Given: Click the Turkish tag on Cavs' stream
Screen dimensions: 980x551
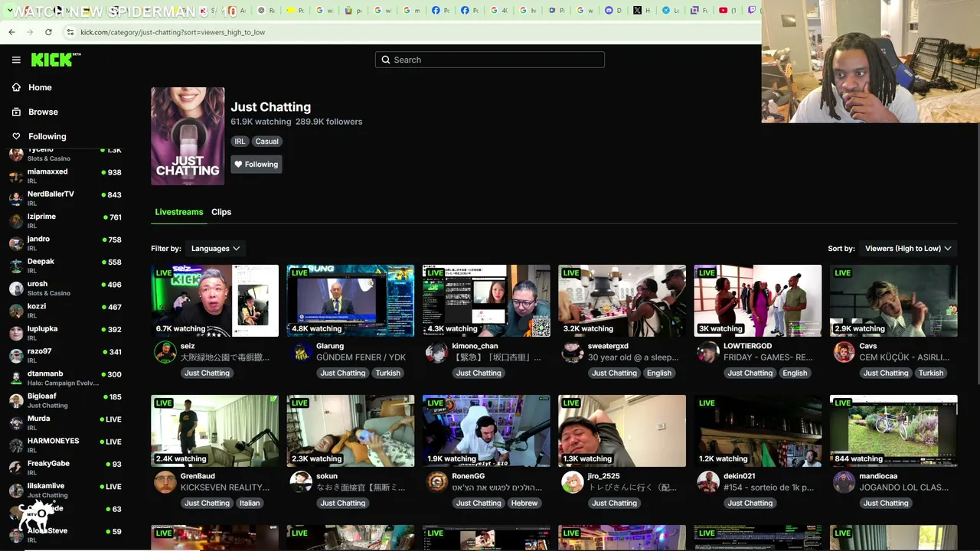Looking at the screenshot, I should click(931, 373).
